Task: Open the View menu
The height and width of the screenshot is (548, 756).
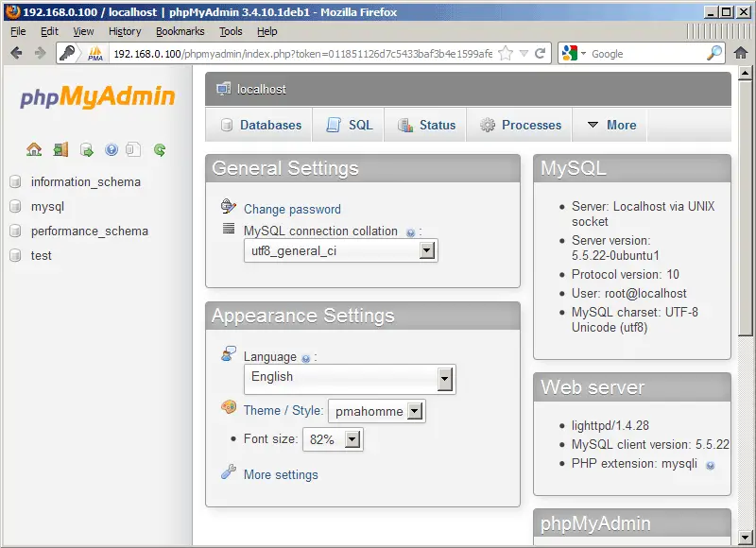Action: pos(83,31)
